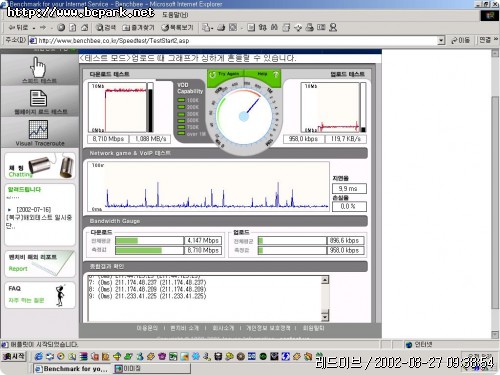The width and height of the screenshot is (500, 375).
Task: Click the Forward arrow in the toolbar
Action: click(x=43, y=28)
